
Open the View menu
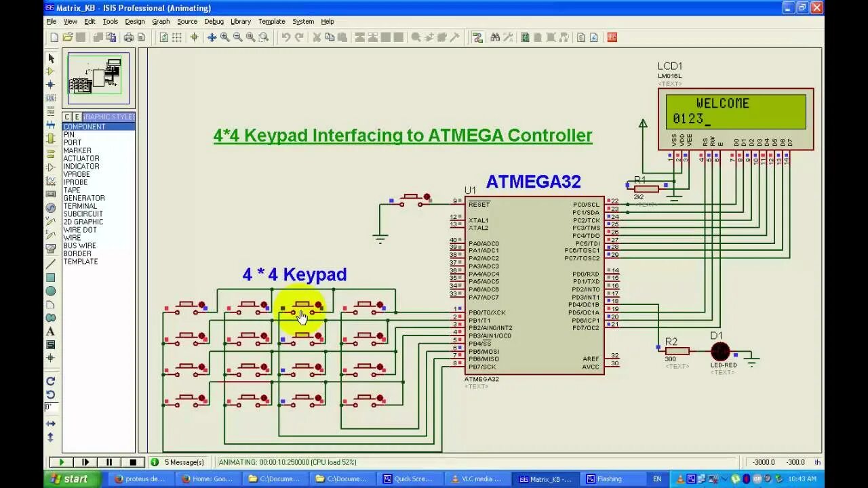coord(70,22)
